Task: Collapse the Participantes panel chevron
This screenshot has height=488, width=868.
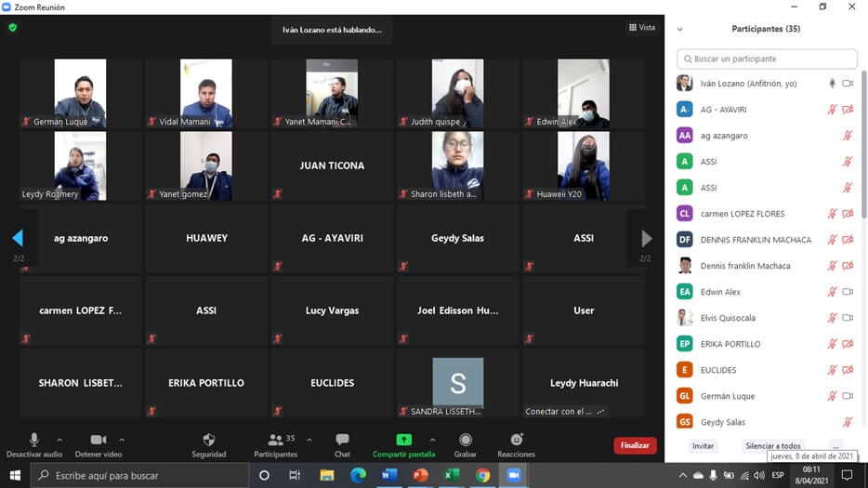Action: click(680, 30)
